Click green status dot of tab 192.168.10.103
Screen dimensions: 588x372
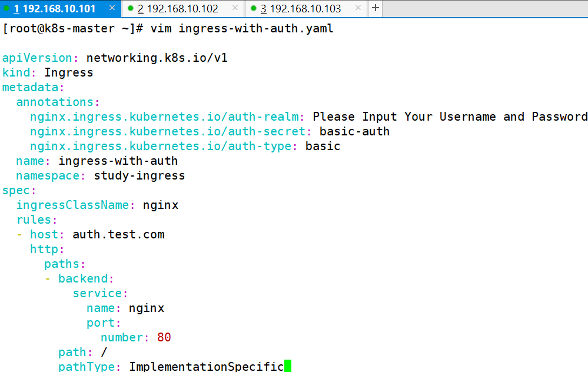click(254, 8)
